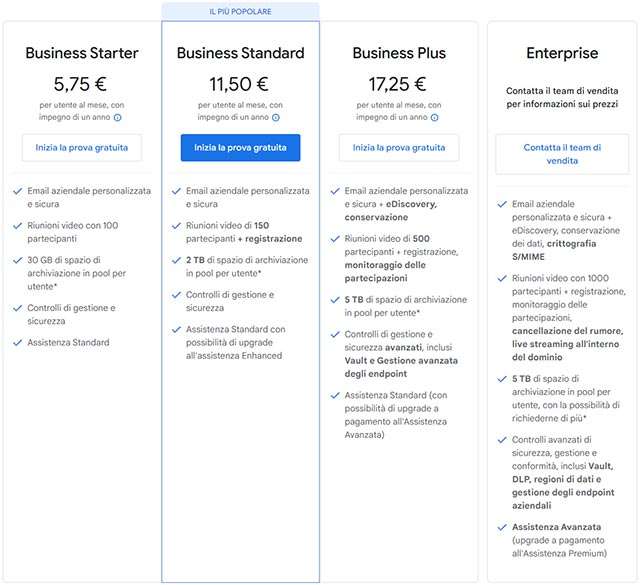
Task: Click checkmark beside Starter's 30 GB storage
Action: pos(18,260)
